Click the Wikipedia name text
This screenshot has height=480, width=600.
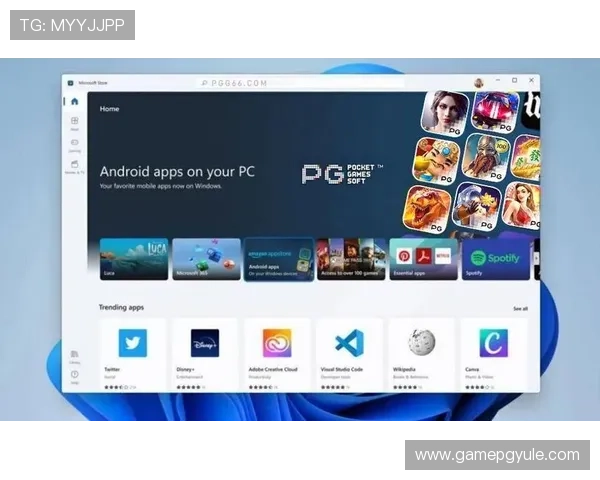(404, 369)
